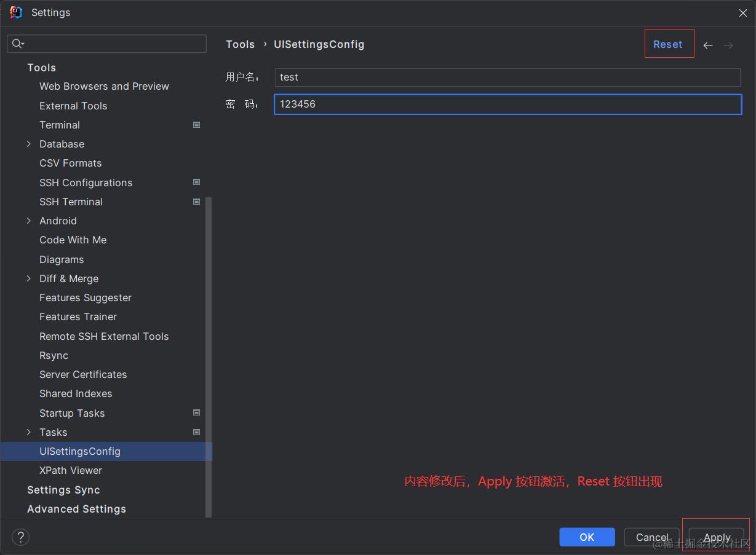Select Startup Tasks item
The width and height of the screenshot is (756, 555).
tap(72, 413)
